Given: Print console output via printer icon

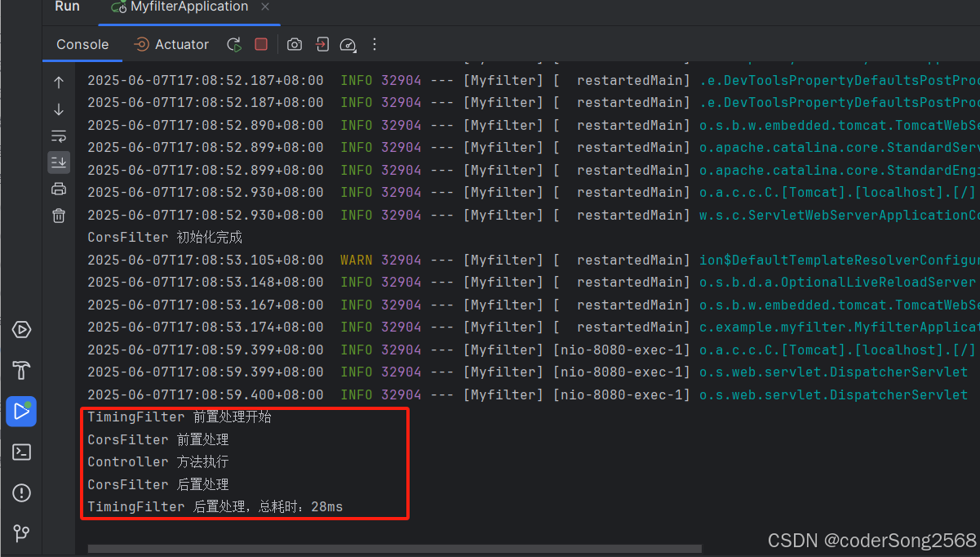Looking at the screenshot, I should click(59, 189).
